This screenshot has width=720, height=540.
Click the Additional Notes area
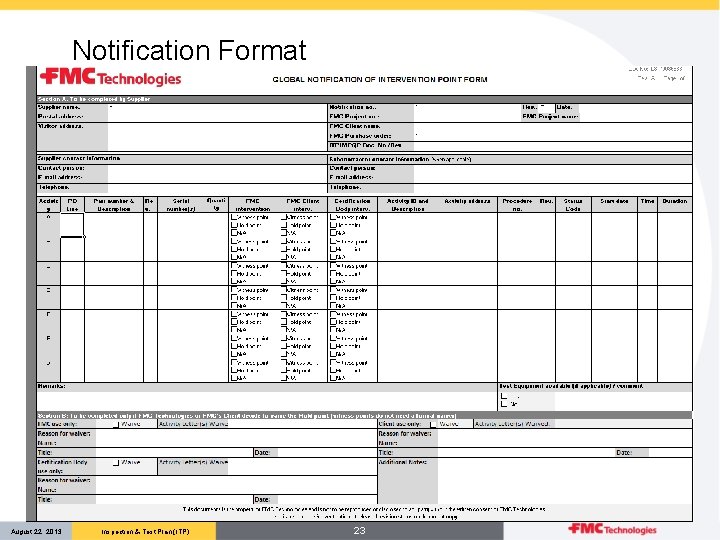pos(564,480)
